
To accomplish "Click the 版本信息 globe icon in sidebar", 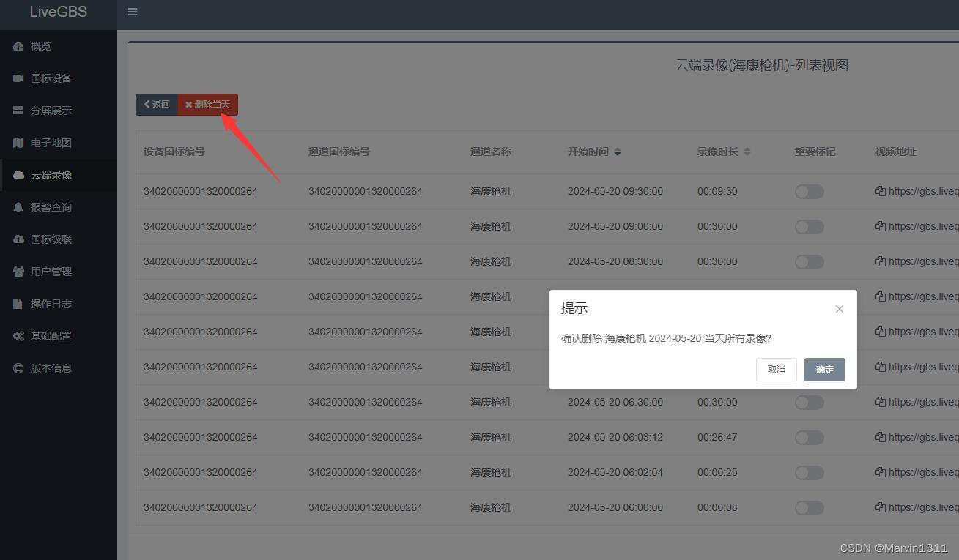I will click(x=18, y=368).
